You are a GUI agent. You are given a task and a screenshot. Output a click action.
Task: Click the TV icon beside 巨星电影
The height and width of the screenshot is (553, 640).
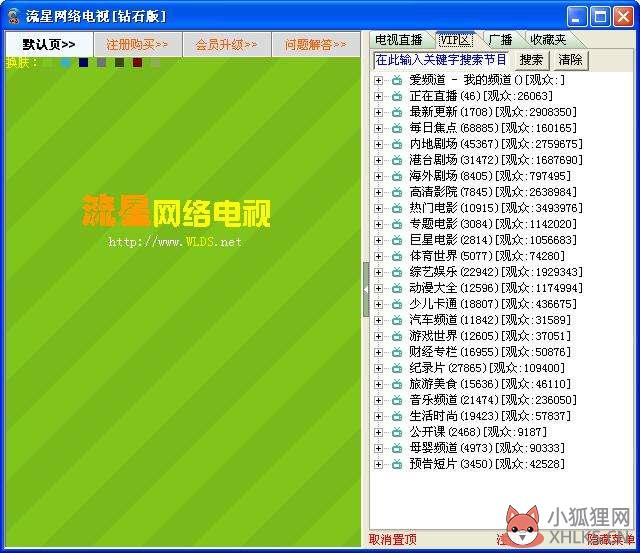tap(397, 240)
